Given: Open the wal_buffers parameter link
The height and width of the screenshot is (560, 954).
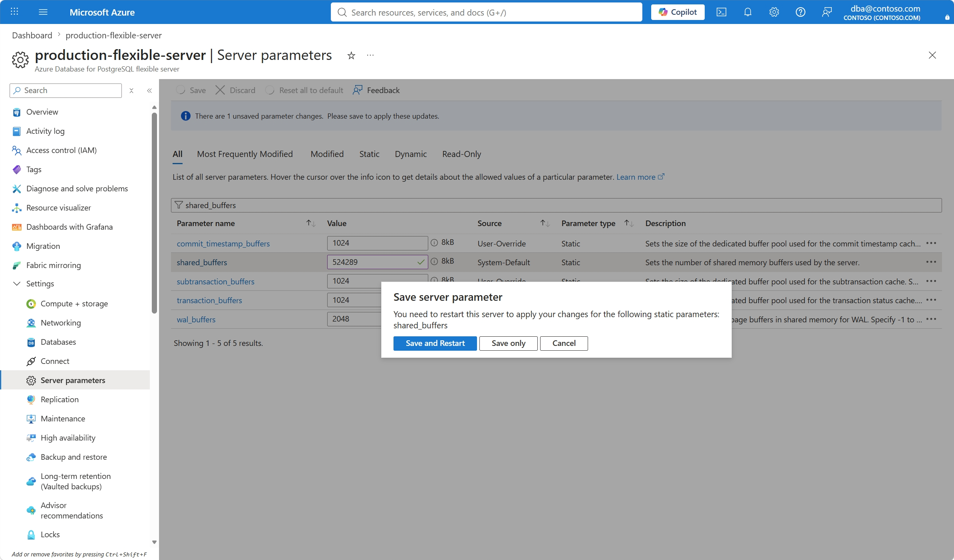Looking at the screenshot, I should pyautogui.click(x=196, y=320).
